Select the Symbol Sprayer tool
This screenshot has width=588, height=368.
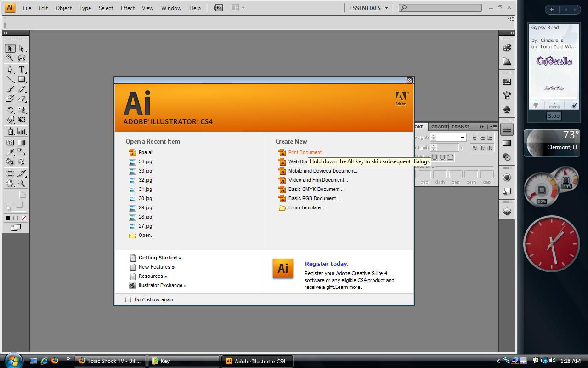(10, 131)
